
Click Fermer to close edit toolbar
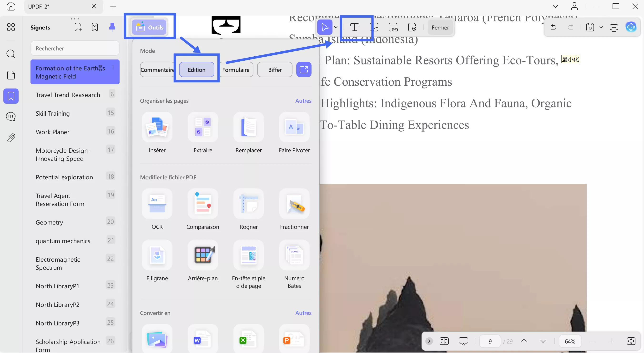click(440, 27)
